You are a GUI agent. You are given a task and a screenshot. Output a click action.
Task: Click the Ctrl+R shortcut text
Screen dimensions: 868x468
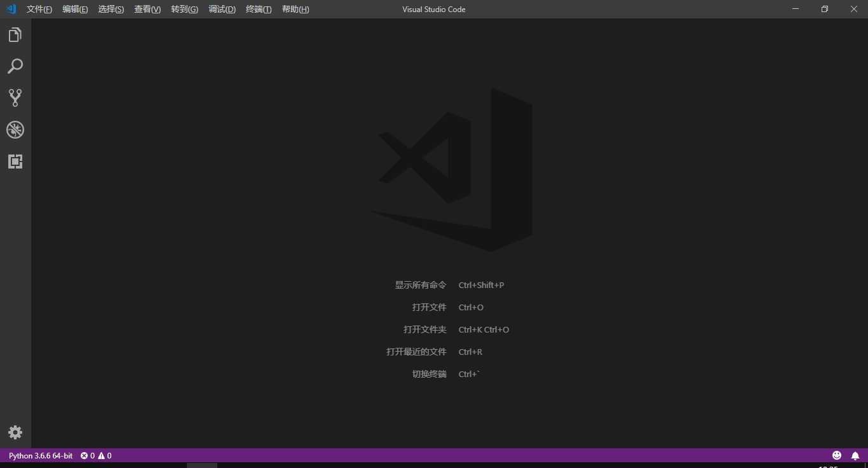coord(471,352)
